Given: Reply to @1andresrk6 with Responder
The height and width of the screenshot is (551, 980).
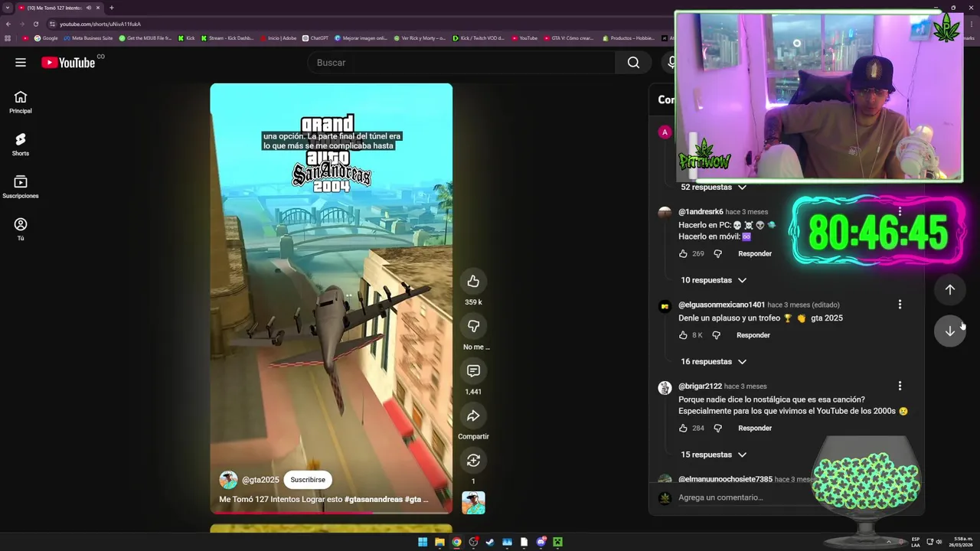Looking at the screenshot, I should (x=755, y=253).
